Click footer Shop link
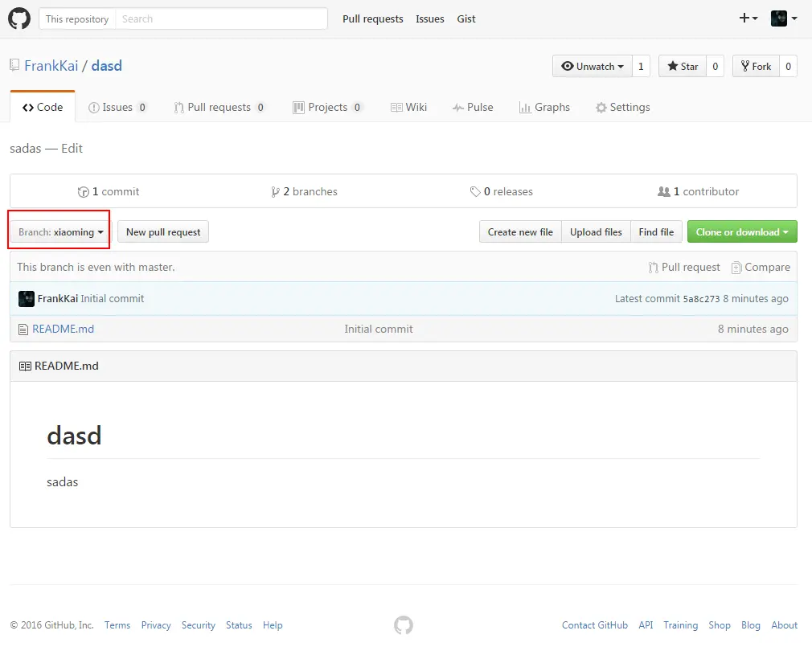 click(720, 625)
